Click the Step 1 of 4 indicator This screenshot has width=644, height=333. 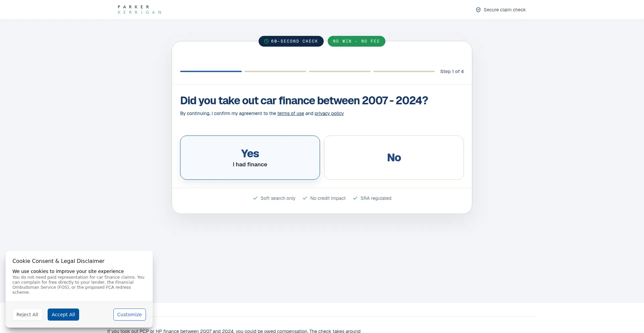(x=452, y=71)
